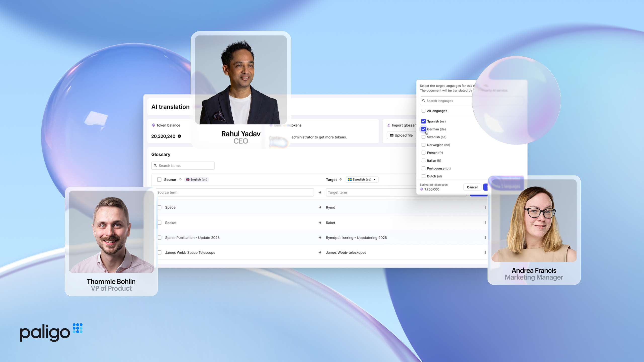The width and height of the screenshot is (644, 362).
Task: Click the arrow icon on the Rocket glossary row
Action: [x=320, y=223]
